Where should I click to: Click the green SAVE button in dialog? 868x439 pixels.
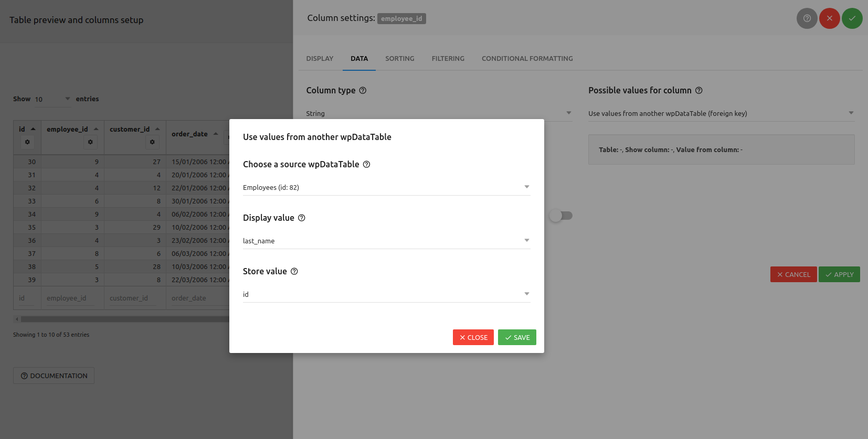[517, 337]
